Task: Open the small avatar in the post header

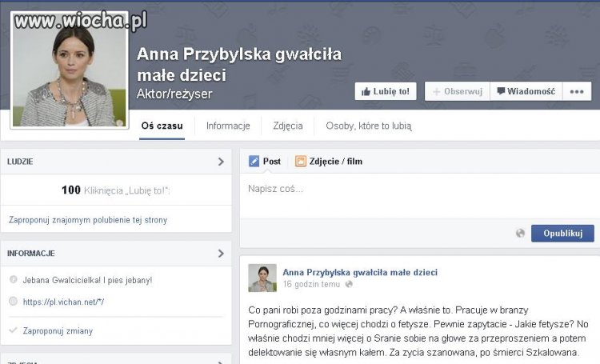Action: 262,278
